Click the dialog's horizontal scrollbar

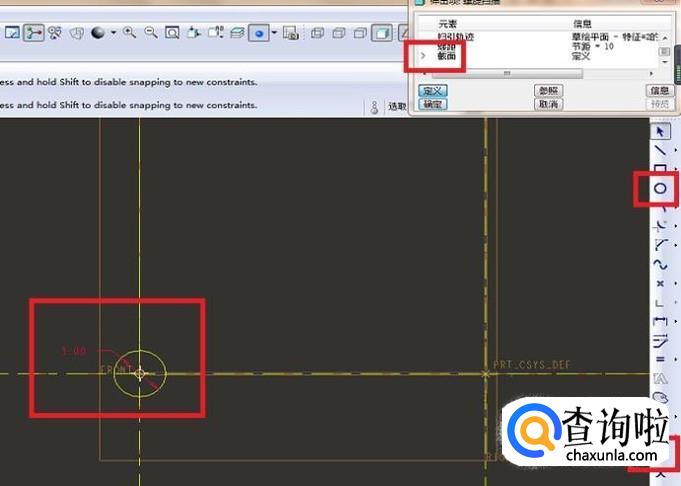click(507, 73)
